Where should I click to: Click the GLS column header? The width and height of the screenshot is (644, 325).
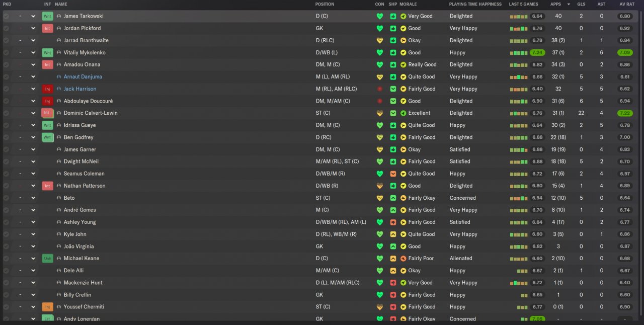[x=581, y=4]
